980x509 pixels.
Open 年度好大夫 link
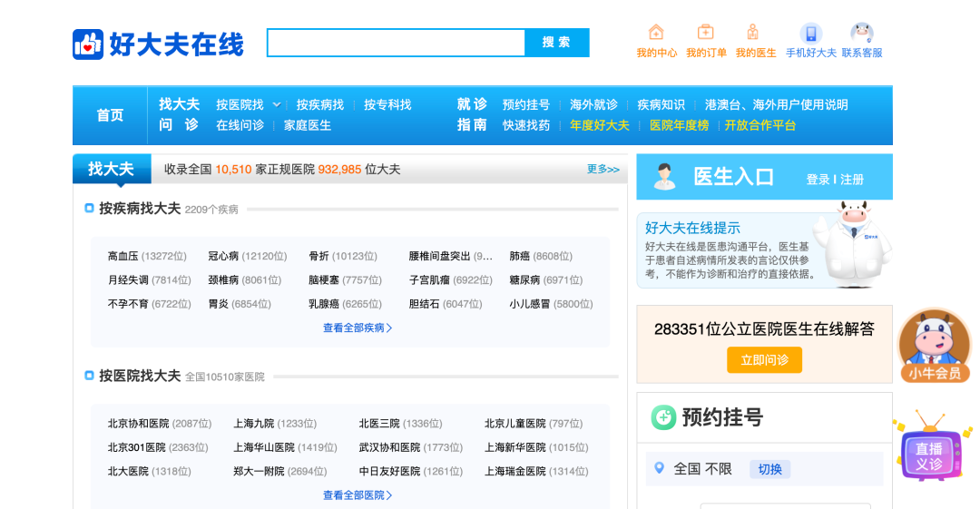(600, 125)
